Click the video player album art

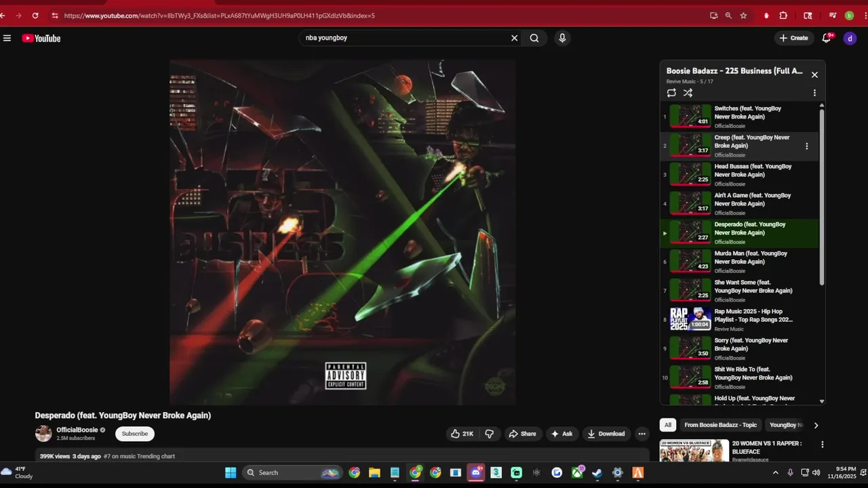342,232
